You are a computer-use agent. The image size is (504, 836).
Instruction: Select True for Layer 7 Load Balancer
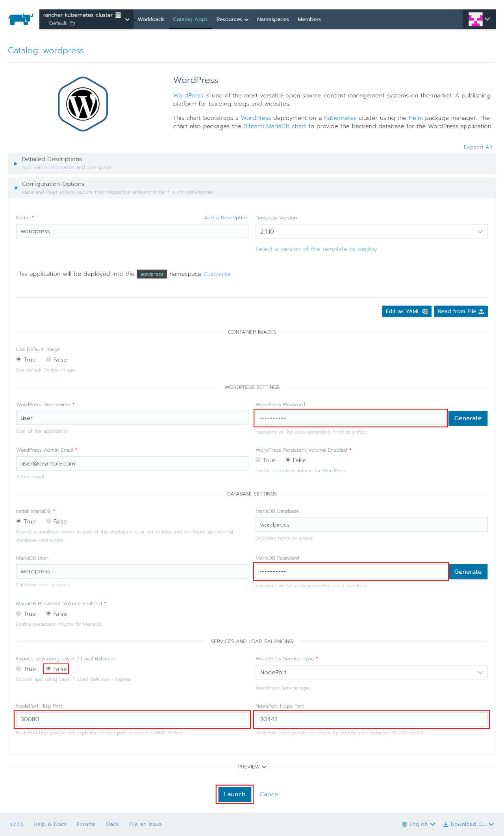click(19, 669)
